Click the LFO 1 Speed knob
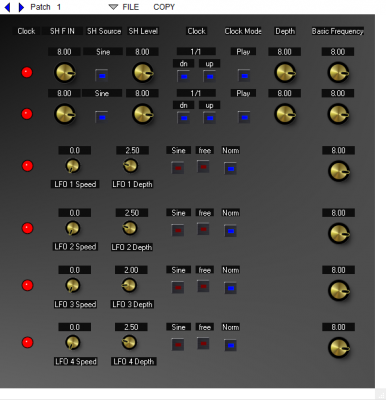The width and height of the screenshot is (386, 400). point(72,166)
